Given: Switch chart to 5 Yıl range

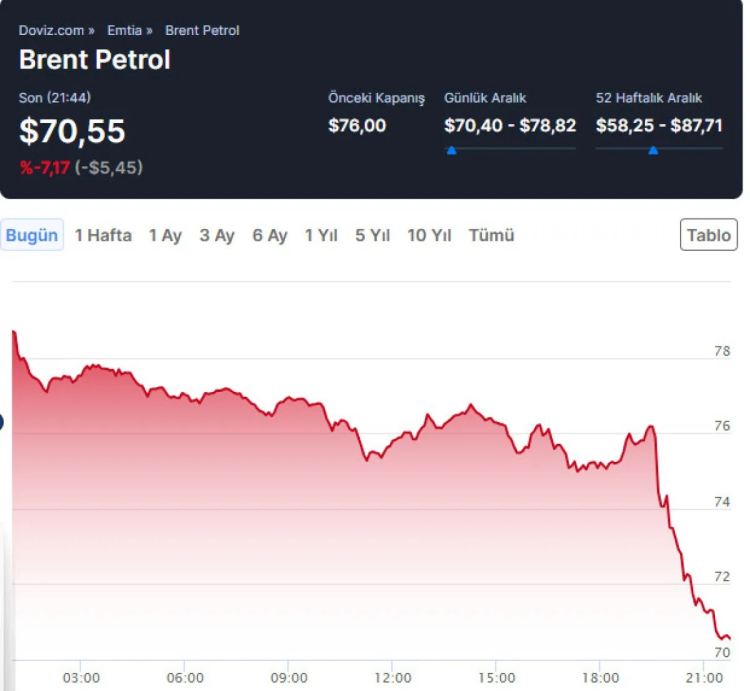Looking at the screenshot, I should click(x=372, y=235).
